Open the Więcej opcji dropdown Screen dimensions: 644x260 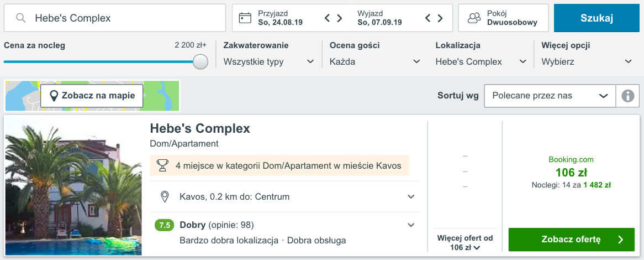tap(587, 61)
